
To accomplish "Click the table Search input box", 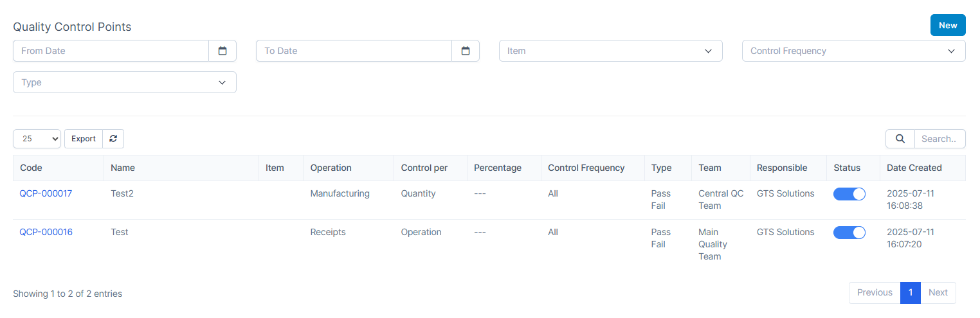I will (939, 139).
